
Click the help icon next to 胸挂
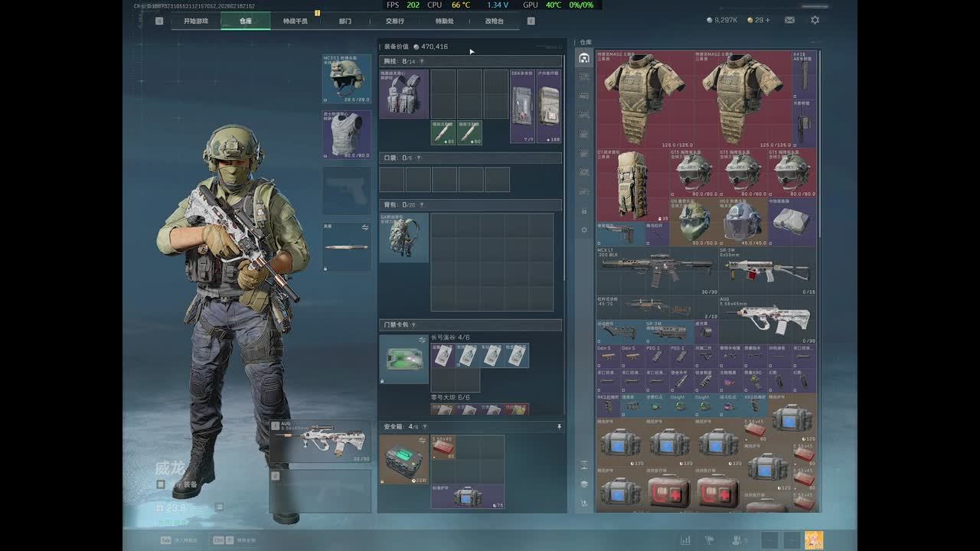click(x=422, y=61)
